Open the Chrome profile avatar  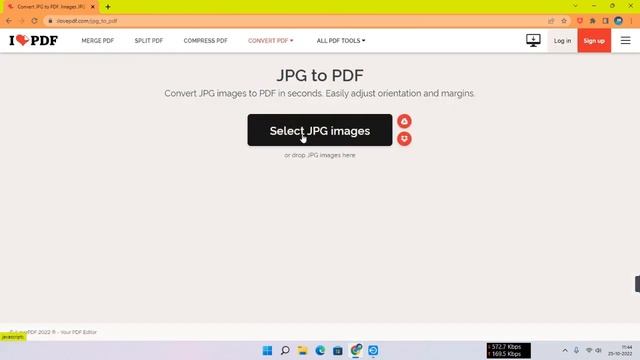click(x=618, y=21)
